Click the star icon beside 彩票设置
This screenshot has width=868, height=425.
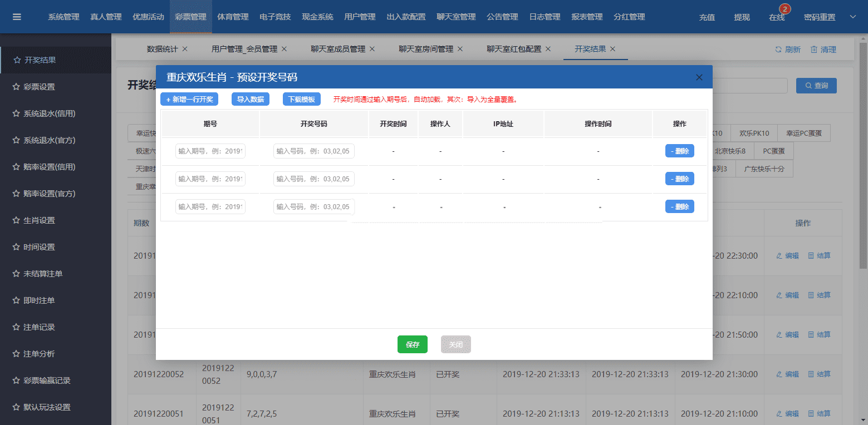[16, 87]
